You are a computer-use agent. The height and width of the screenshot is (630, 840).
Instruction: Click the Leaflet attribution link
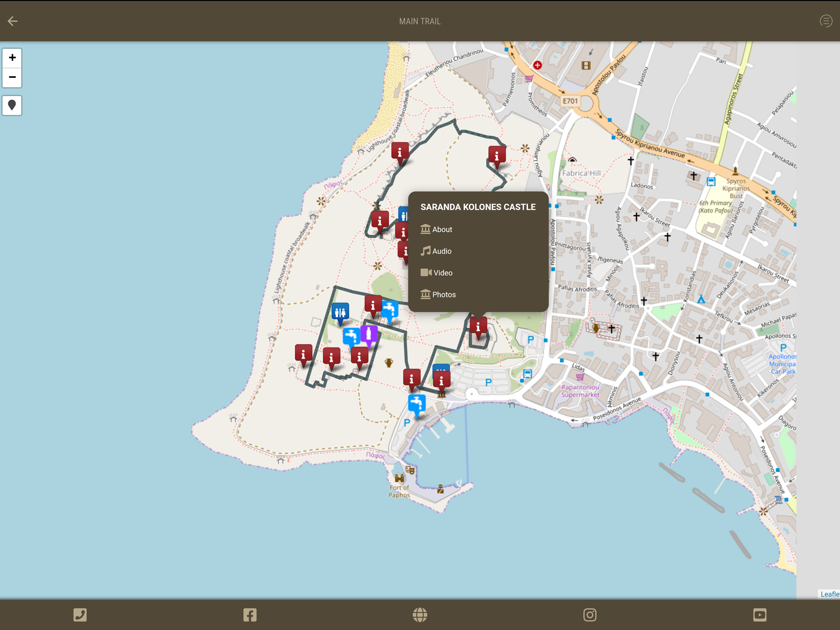[x=830, y=594]
